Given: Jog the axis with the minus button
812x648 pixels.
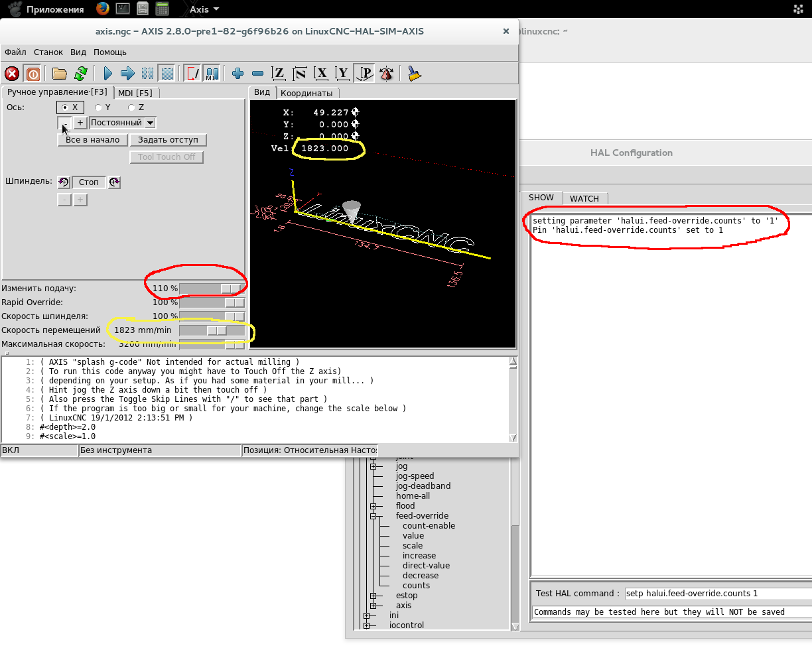Looking at the screenshot, I should click(x=64, y=123).
